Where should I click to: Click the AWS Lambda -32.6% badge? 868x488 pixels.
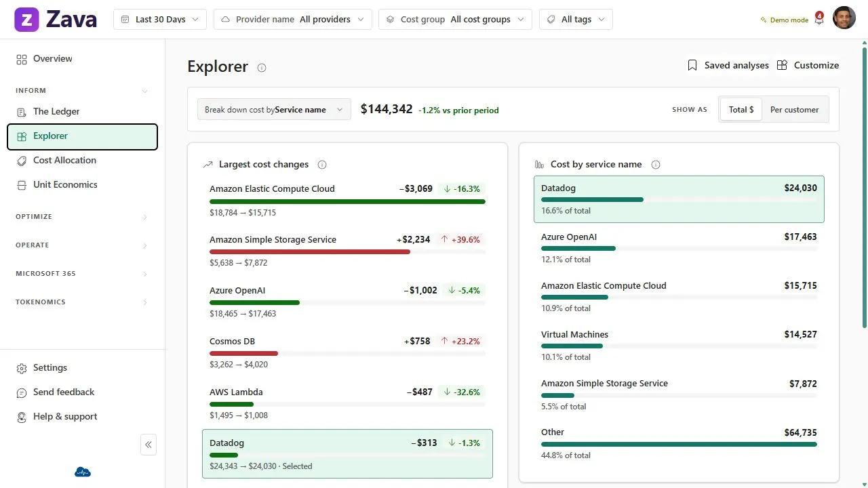[x=462, y=392]
